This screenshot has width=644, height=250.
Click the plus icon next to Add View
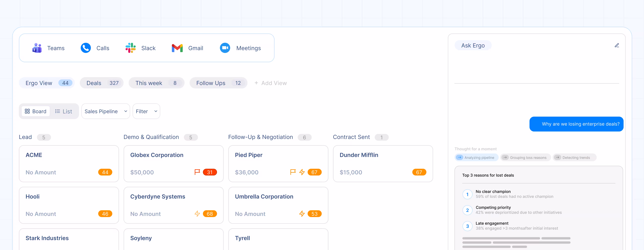point(256,83)
